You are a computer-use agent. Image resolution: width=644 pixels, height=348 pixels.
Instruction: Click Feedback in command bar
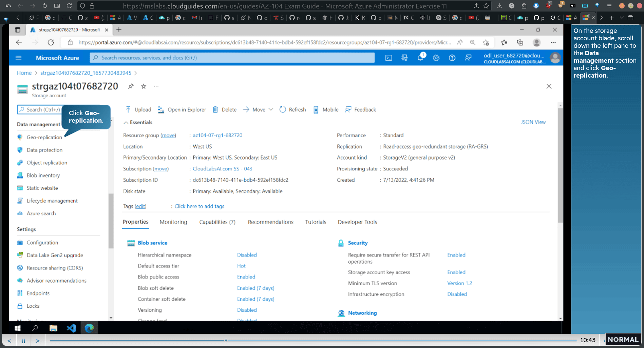[x=360, y=109]
